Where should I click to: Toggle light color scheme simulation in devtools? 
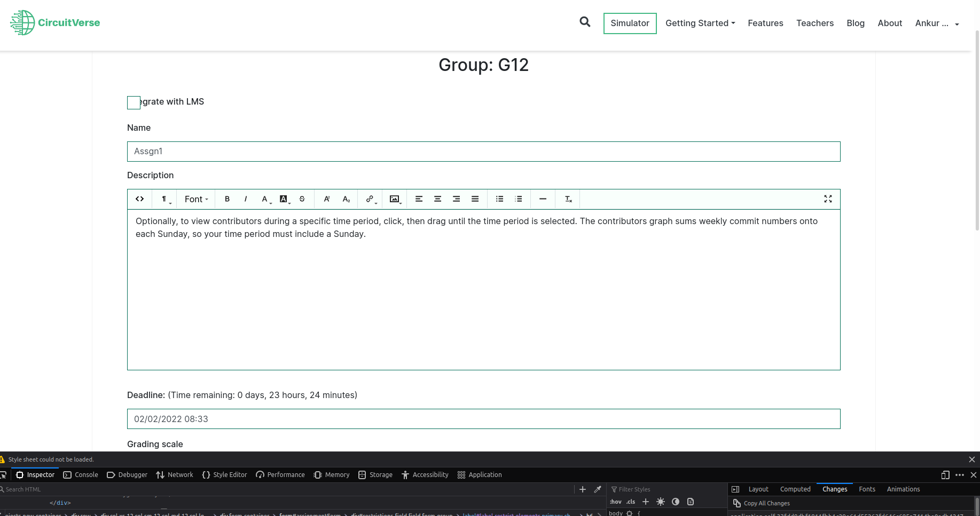click(x=660, y=502)
